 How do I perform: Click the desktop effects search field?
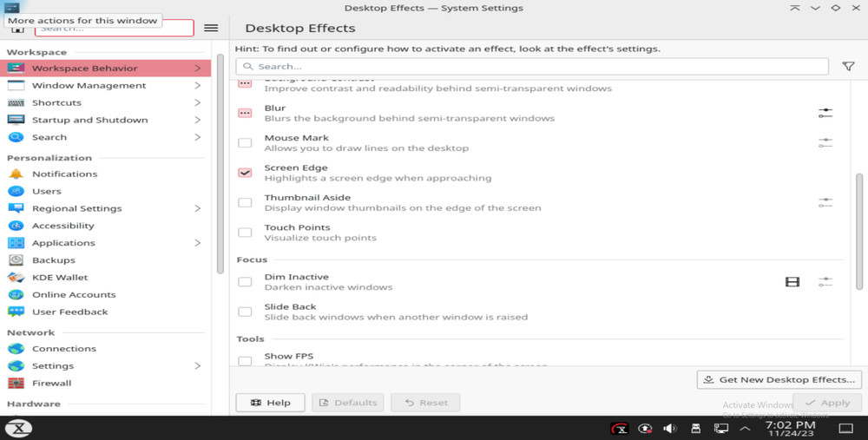tap(531, 67)
